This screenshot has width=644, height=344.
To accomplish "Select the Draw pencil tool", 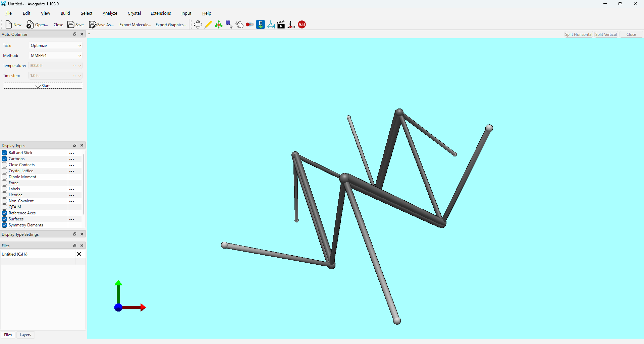I will [x=208, y=24].
